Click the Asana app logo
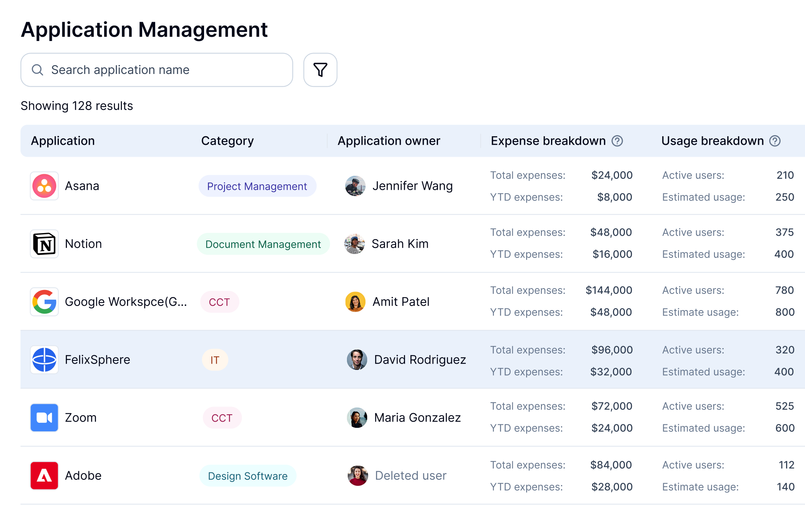The width and height of the screenshot is (805, 532). click(44, 186)
